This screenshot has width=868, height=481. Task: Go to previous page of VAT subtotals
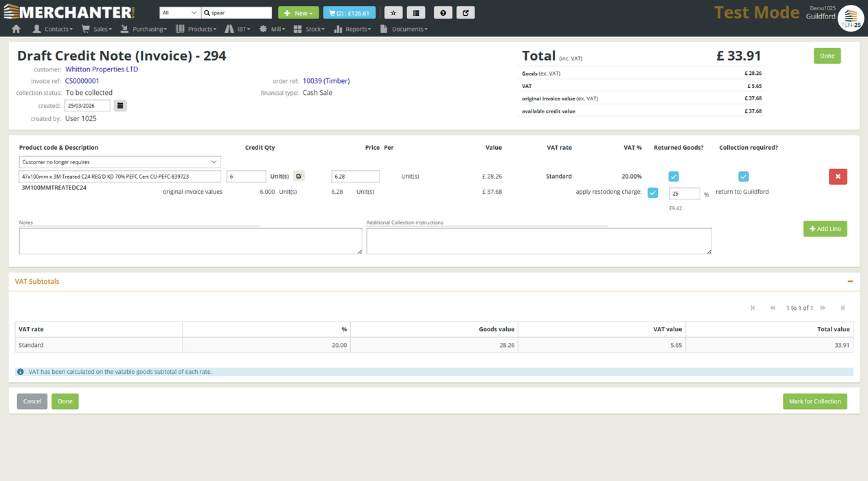tap(773, 308)
